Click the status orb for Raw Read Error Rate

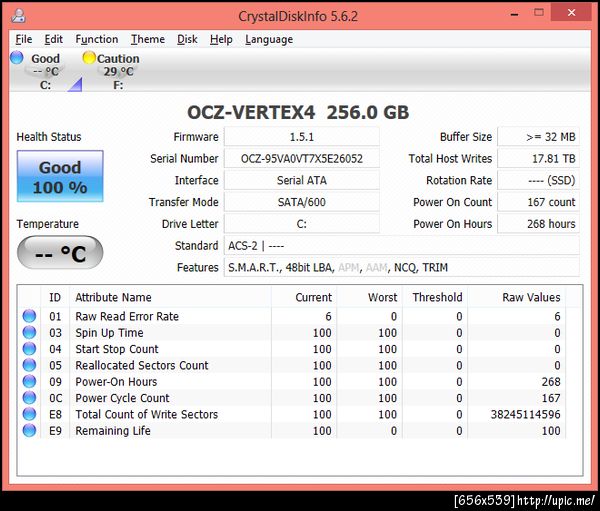pyautogui.click(x=29, y=316)
